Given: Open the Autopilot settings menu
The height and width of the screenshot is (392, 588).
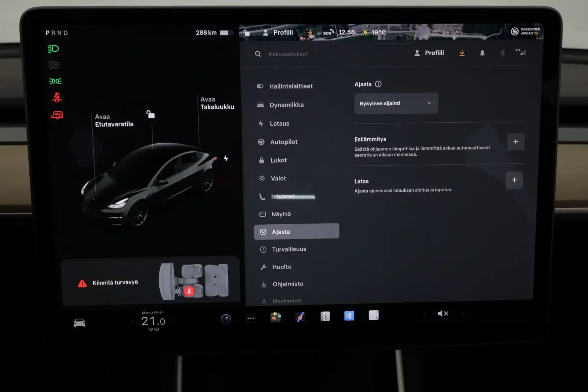Looking at the screenshot, I should coord(278,142).
